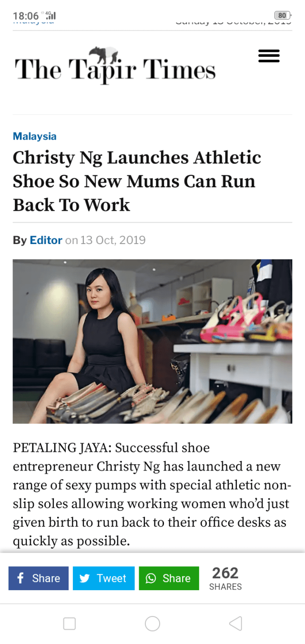
Task: Tap the battery level indicator
Action: [x=283, y=15]
